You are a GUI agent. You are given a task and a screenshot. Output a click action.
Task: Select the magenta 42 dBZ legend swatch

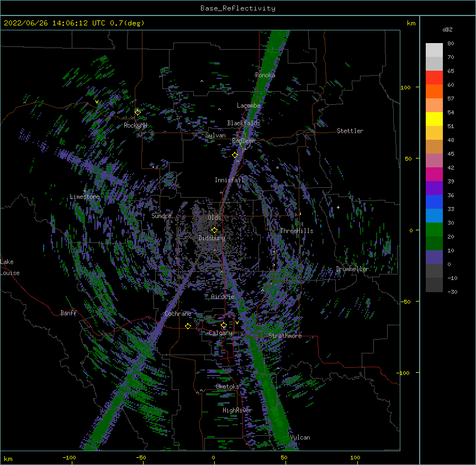[x=434, y=174]
